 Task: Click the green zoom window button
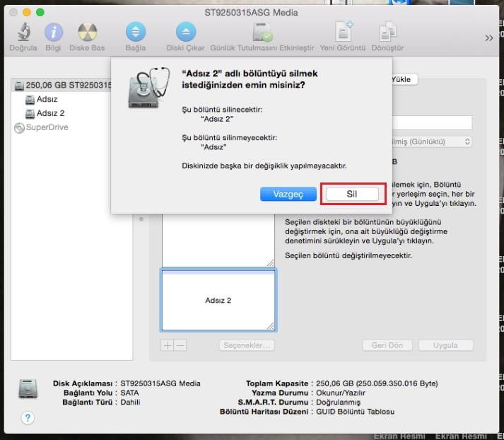click(x=40, y=12)
